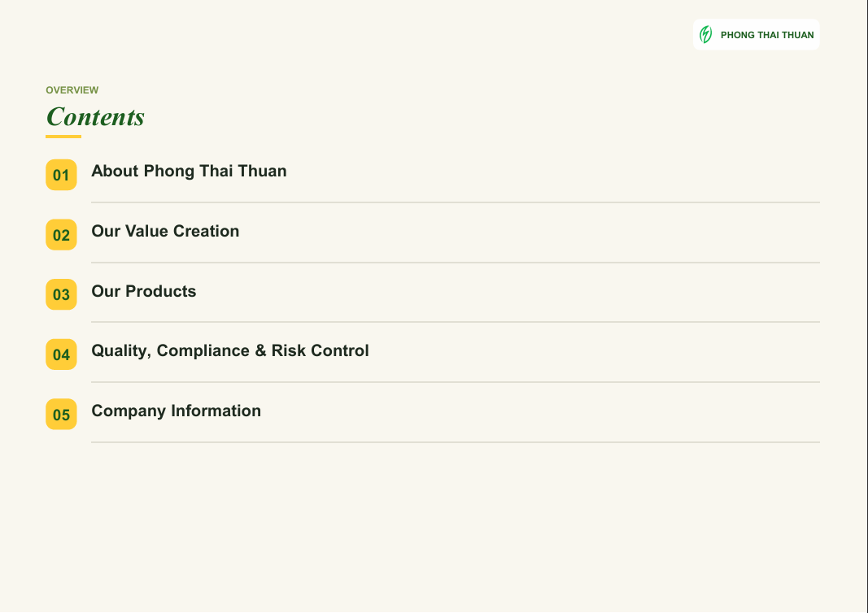
Task: Open Our Value Creation section
Action: pos(165,231)
